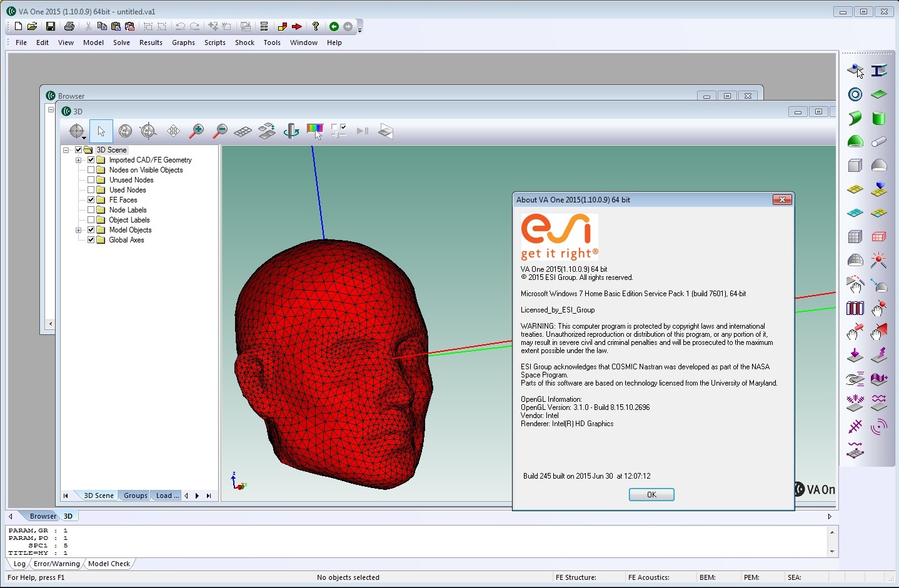Click the red mesh box FE icon
The height and width of the screenshot is (588, 899).
pos(879,237)
